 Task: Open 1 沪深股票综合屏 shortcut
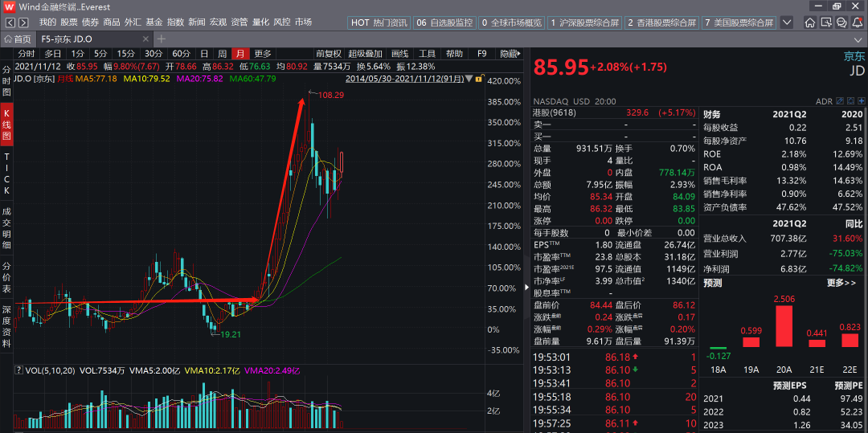pyautogui.click(x=584, y=22)
